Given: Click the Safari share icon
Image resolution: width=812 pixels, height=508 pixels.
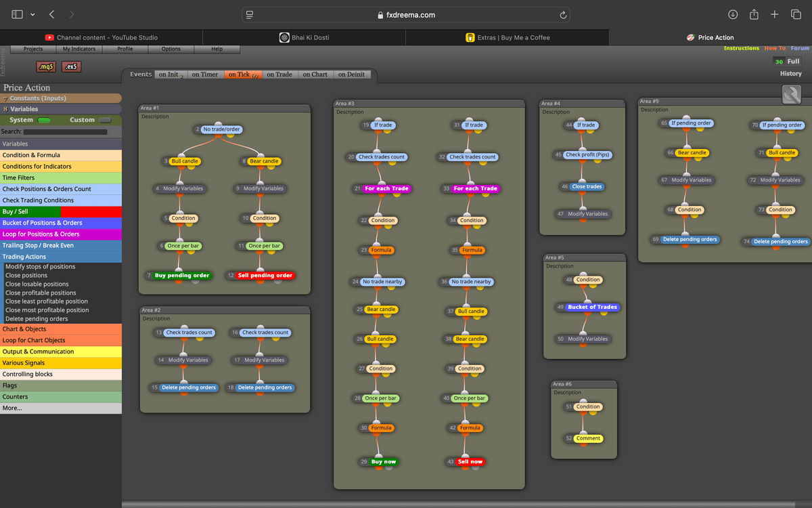Looking at the screenshot, I should (754, 14).
